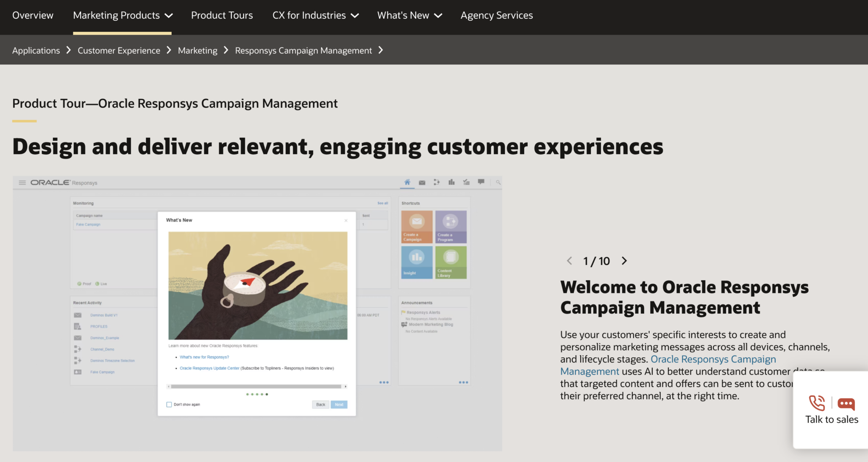This screenshot has width=868, height=462.
Task: Open the Product Tours nav item
Action: 222,15
